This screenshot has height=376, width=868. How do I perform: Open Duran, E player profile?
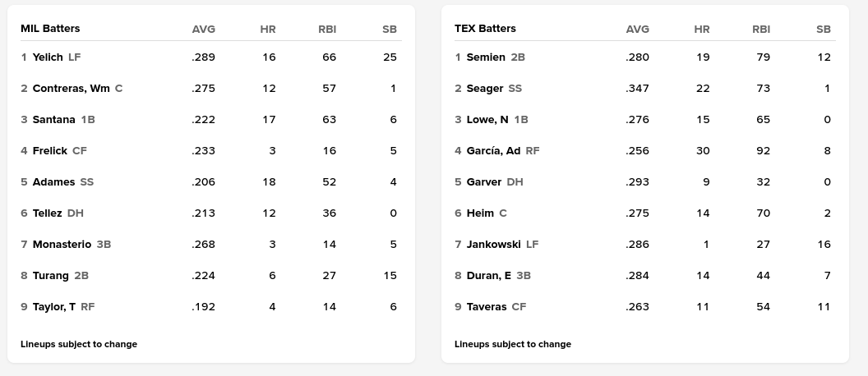tap(488, 276)
